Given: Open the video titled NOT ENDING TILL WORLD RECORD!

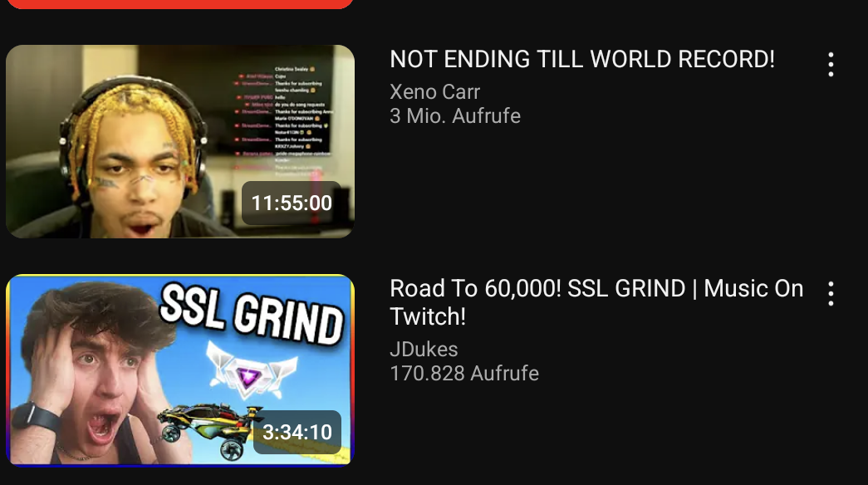Looking at the screenshot, I should pos(582,59).
